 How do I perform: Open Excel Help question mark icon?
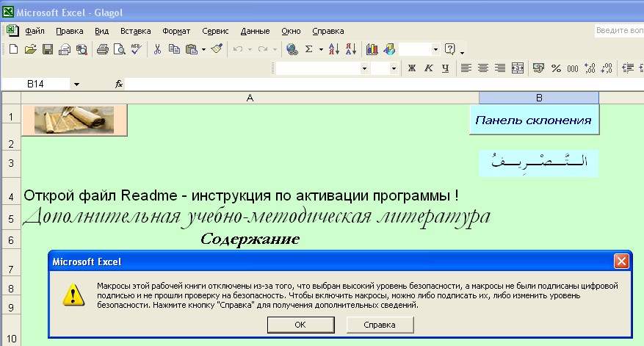tap(450, 49)
